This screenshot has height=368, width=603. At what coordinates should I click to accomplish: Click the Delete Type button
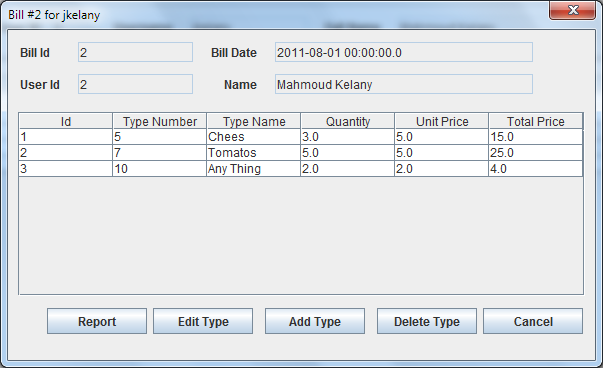coord(427,321)
